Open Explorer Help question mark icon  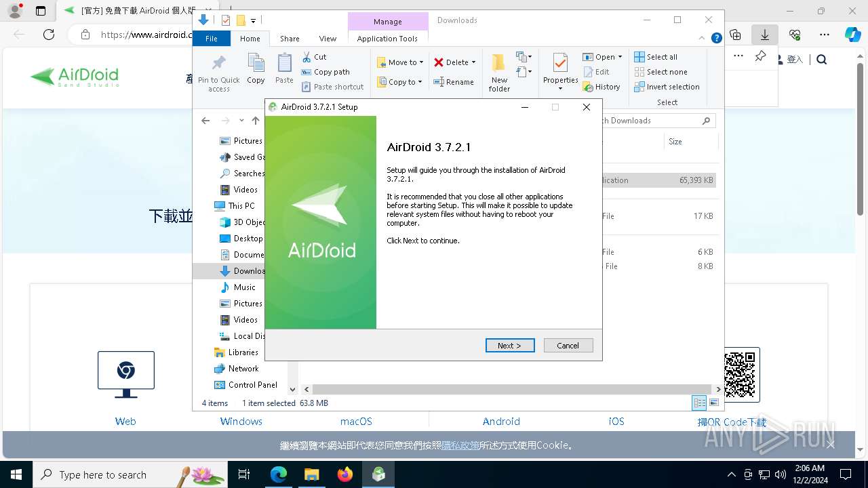[x=716, y=38]
